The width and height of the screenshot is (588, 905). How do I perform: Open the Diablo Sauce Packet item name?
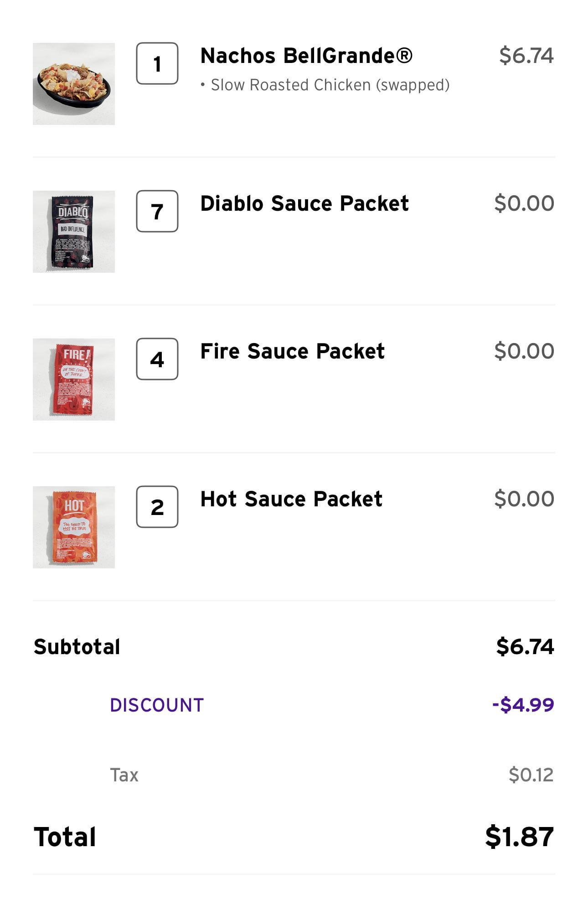pyautogui.click(x=304, y=203)
